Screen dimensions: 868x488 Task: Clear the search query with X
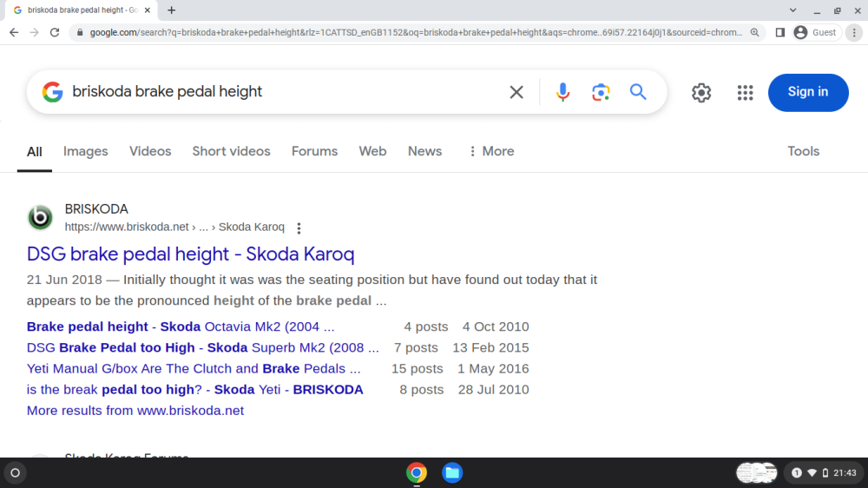pyautogui.click(x=516, y=92)
